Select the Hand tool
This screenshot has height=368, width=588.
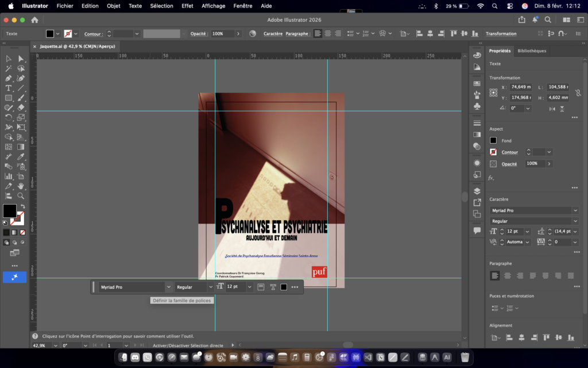(x=21, y=186)
